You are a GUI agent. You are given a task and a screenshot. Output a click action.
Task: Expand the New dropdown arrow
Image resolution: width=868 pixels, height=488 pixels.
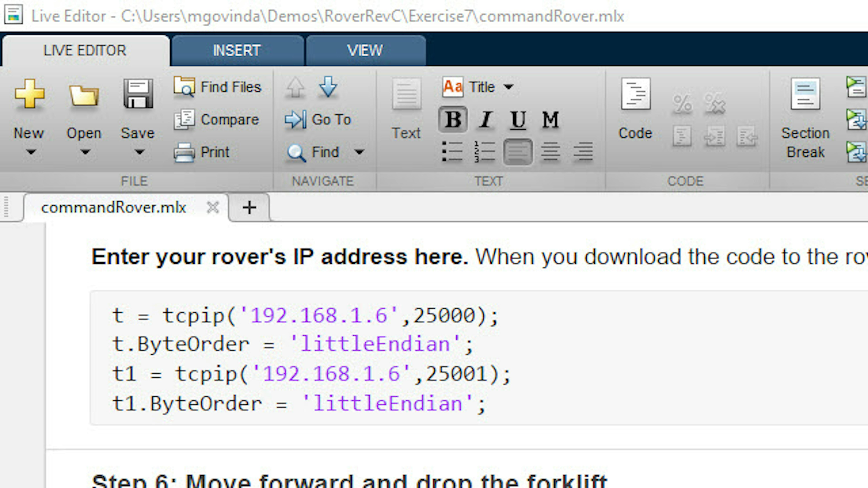tap(31, 152)
